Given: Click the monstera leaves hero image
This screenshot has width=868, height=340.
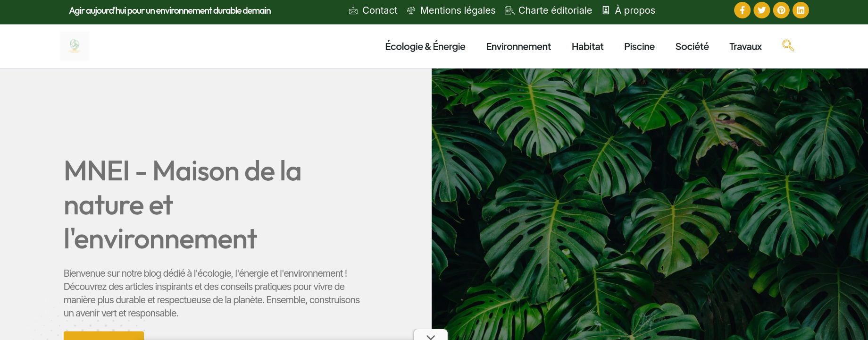Looking at the screenshot, I should 650,204.
